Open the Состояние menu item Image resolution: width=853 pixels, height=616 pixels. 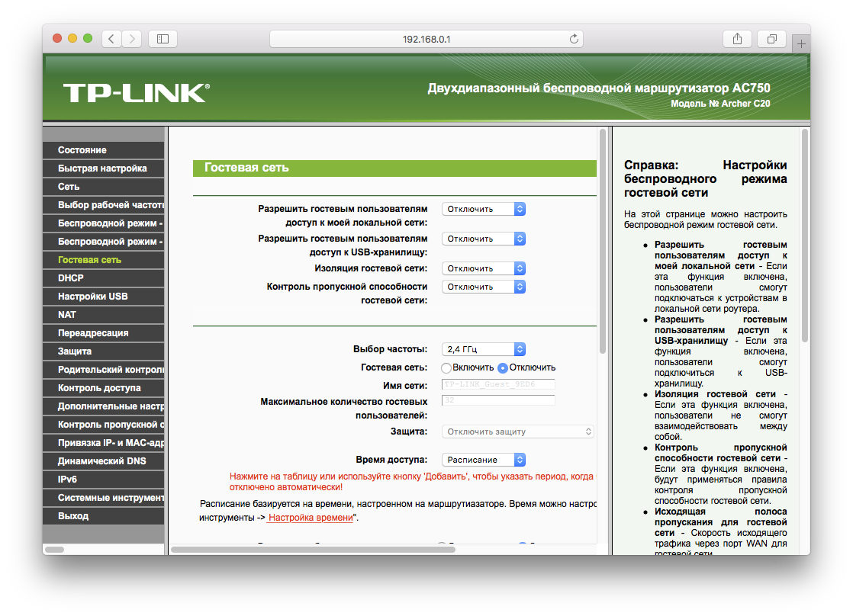click(103, 150)
